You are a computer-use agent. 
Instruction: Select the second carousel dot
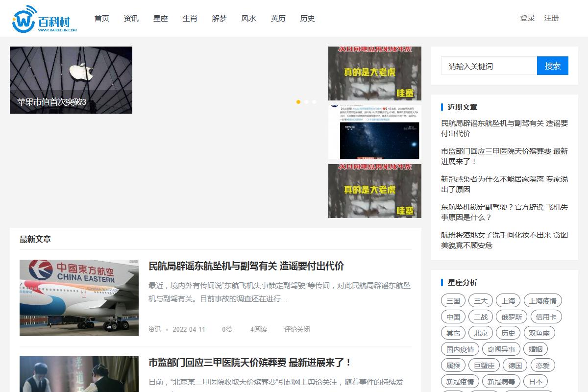pyautogui.click(x=306, y=102)
